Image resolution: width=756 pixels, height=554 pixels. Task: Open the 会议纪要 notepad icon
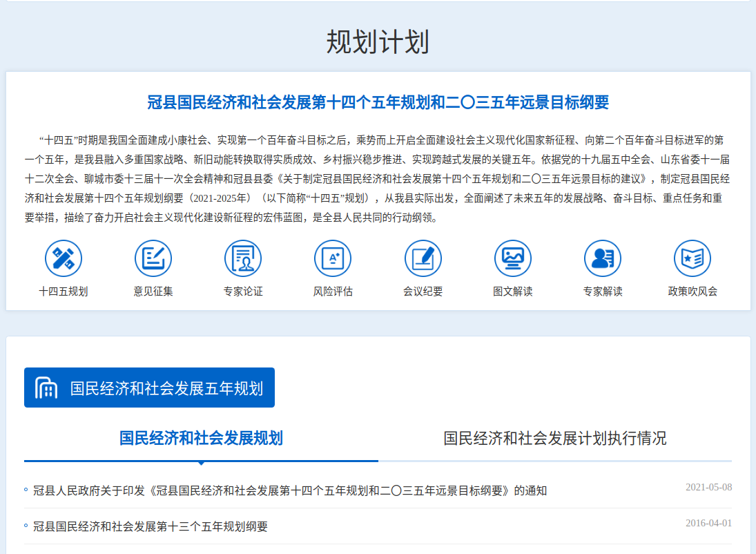[423, 258]
